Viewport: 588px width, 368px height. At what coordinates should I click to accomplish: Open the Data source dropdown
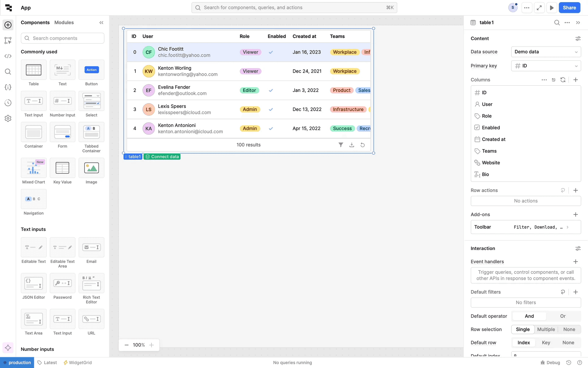coord(546,52)
